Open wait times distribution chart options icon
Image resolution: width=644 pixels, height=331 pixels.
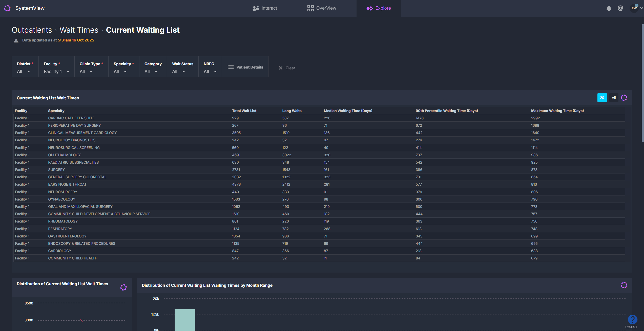(x=123, y=288)
